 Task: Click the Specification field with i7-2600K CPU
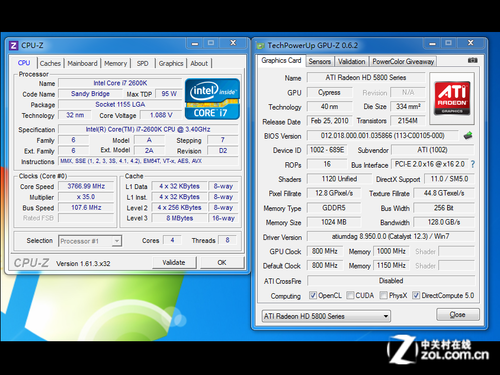148,129
